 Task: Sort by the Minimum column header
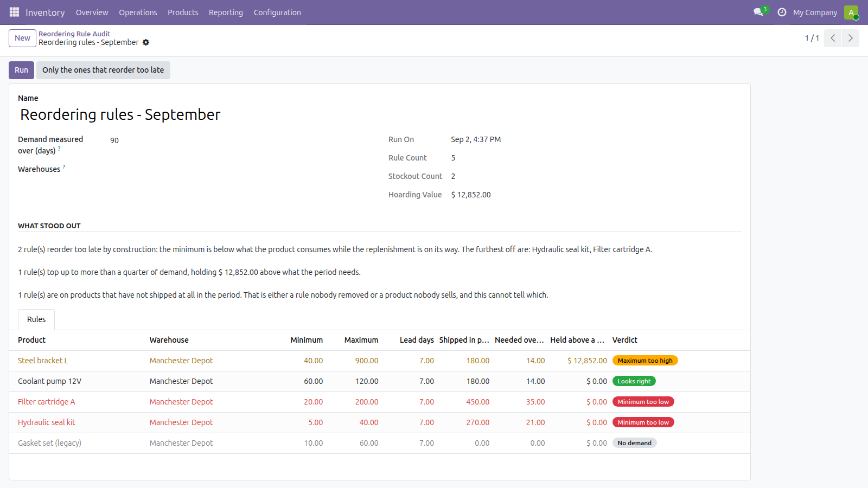pos(307,340)
